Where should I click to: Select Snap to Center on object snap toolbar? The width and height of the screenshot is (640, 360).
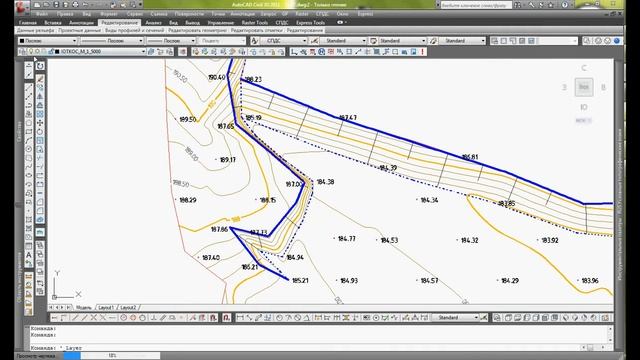[x=123, y=318]
